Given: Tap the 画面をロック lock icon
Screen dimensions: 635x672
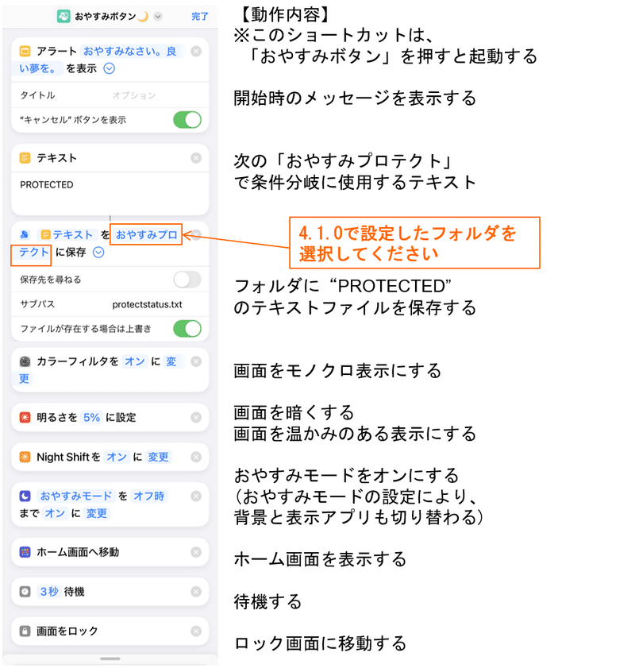Looking at the screenshot, I should click(25, 631).
